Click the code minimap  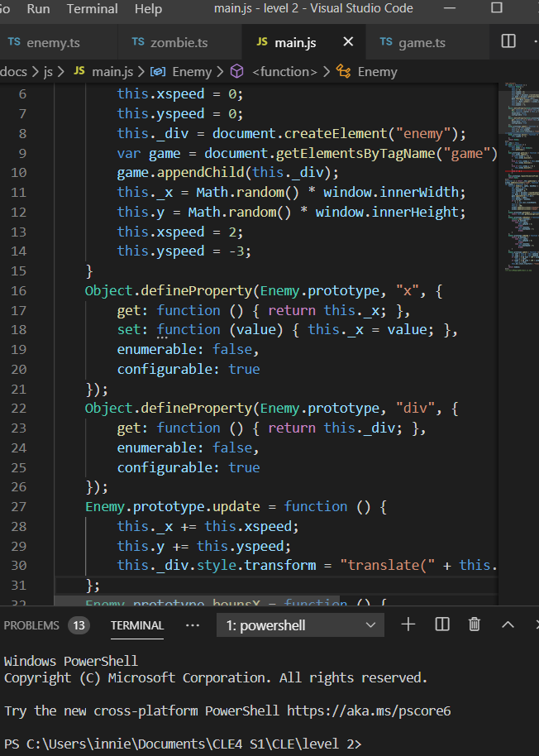522,177
